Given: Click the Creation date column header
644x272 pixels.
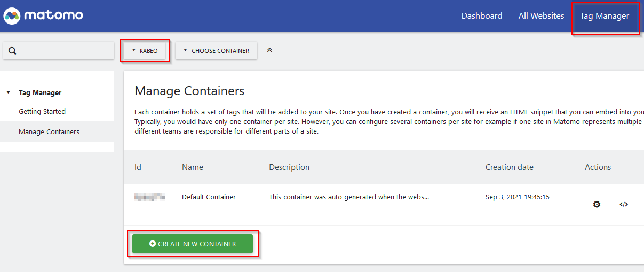Looking at the screenshot, I should (x=509, y=167).
